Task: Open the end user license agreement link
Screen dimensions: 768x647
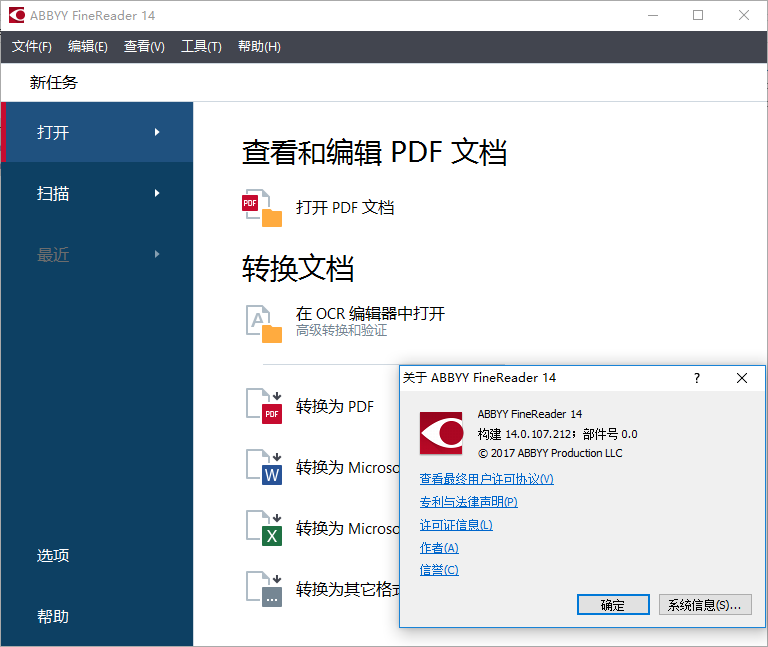Action: pyautogui.click(x=486, y=479)
